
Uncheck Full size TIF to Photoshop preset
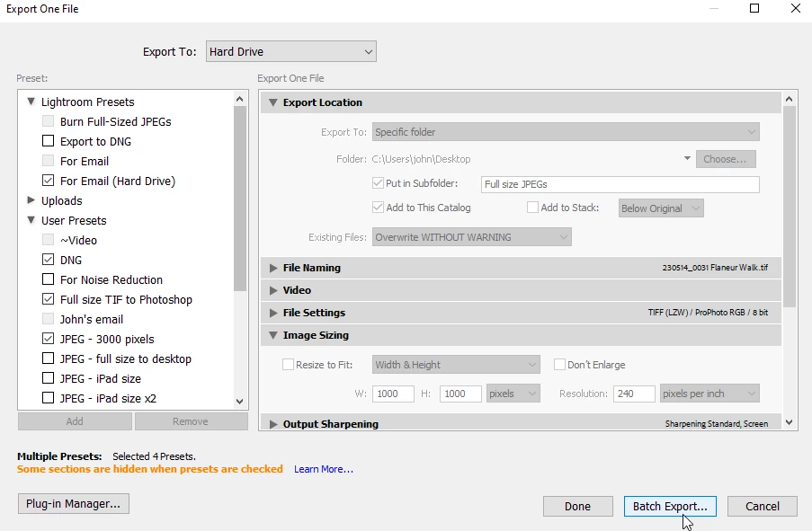(x=49, y=298)
